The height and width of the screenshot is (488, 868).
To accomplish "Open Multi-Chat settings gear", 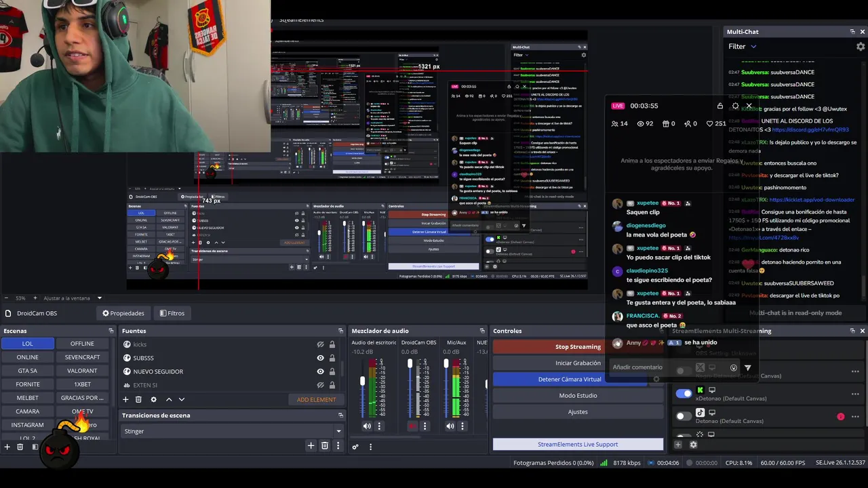I will [x=861, y=47].
